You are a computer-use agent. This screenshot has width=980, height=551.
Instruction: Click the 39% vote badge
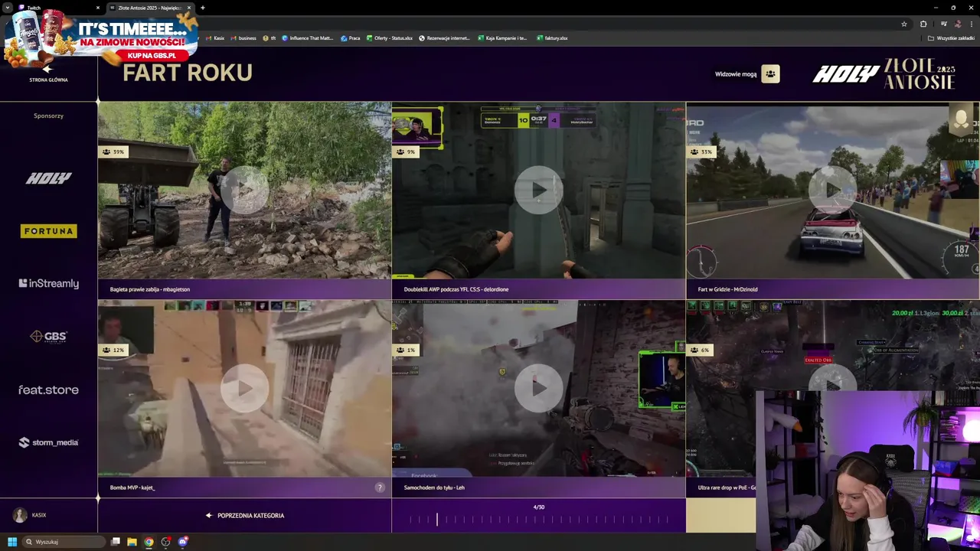click(113, 152)
